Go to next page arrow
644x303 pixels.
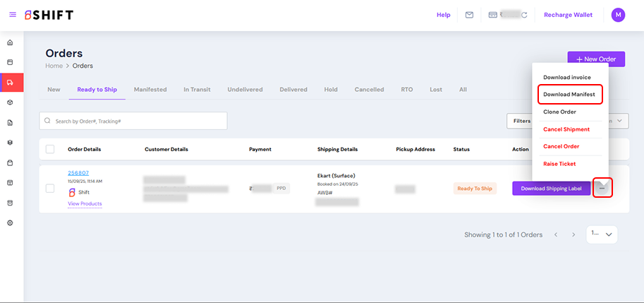tap(573, 234)
